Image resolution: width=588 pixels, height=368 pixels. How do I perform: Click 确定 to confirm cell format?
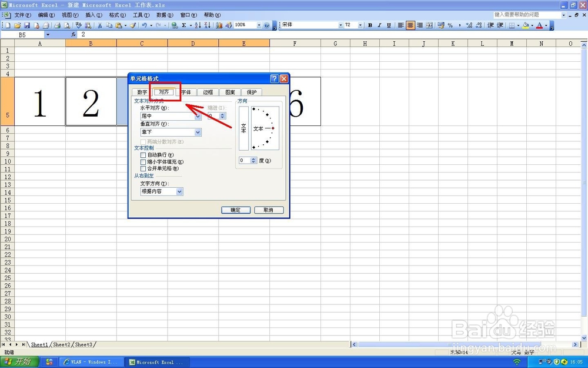coord(236,210)
